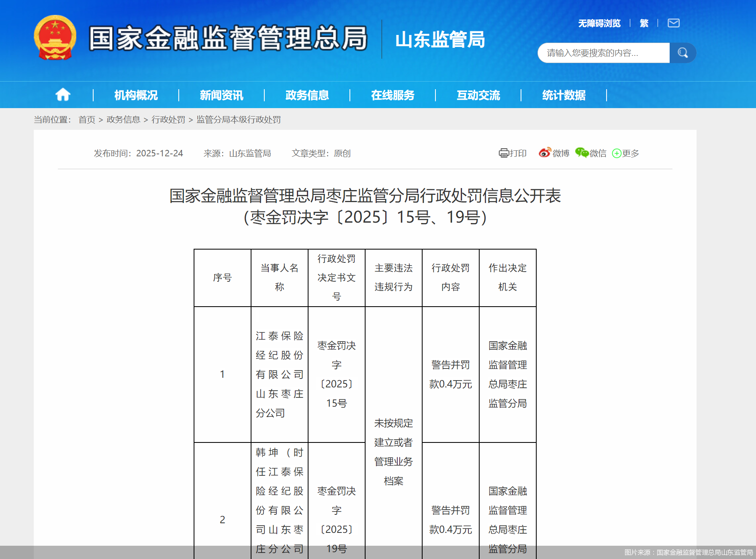This screenshot has width=756, height=559.
Task: Switch to traditional Chinese via 繁 link
Action: coord(643,23)
